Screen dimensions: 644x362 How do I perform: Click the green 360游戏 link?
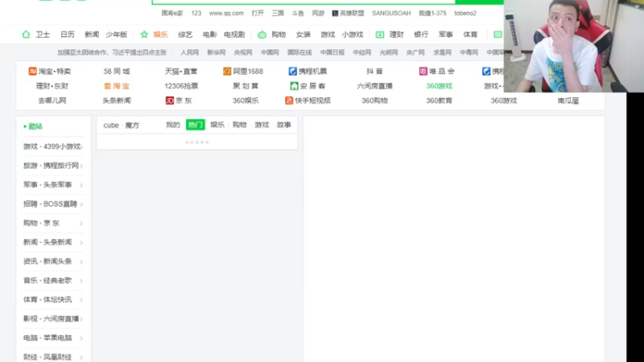[x=439, y=86]
